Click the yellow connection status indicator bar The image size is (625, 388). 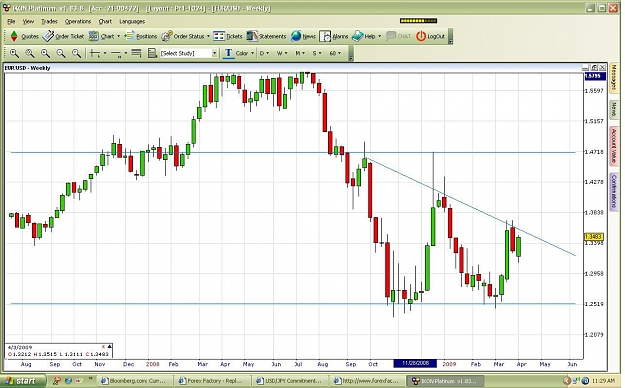pos(418,21)
